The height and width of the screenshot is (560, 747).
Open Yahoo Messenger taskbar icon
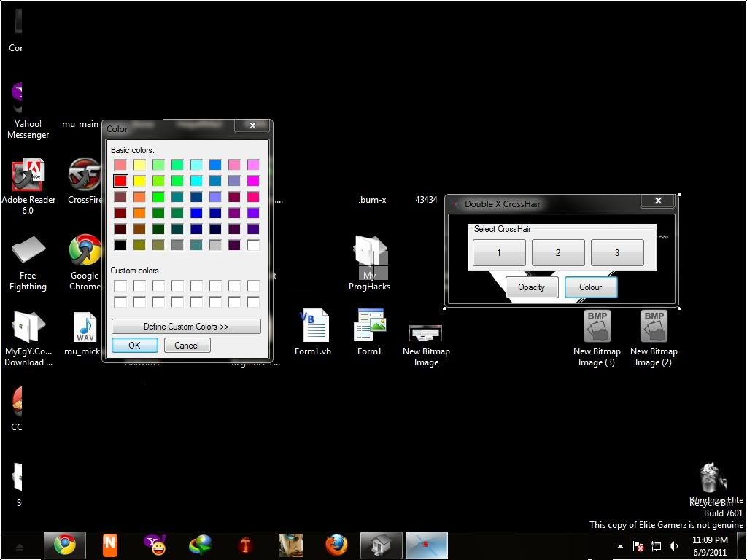coord(154,545)
